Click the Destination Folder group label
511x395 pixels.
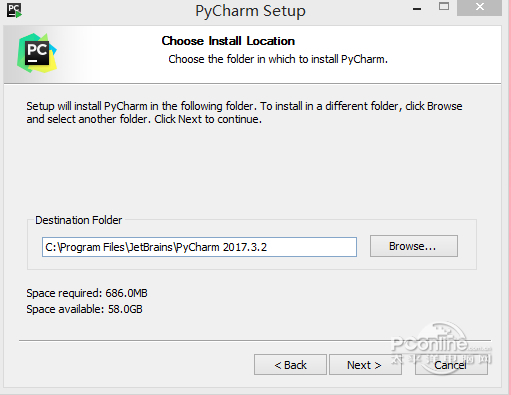tap(79, 220)
